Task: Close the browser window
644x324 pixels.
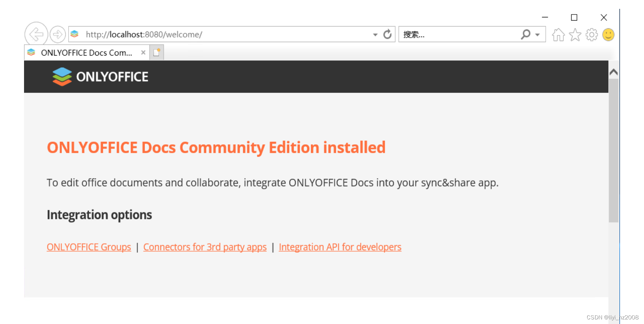Action: pos(604,17)
